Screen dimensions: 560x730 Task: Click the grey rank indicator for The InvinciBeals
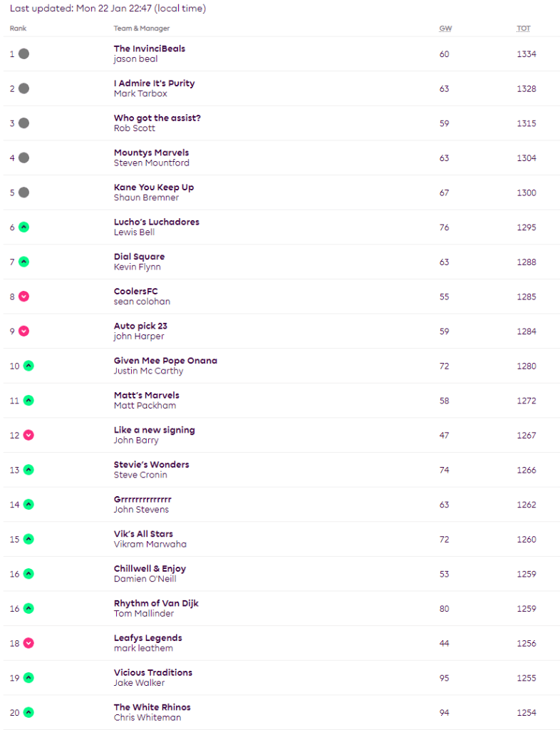24,54
